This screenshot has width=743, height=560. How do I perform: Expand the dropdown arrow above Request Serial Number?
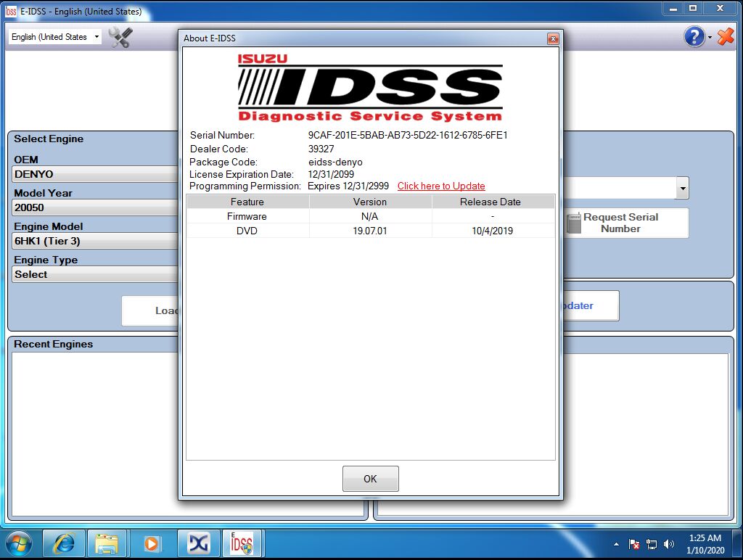tap(682, 188)
